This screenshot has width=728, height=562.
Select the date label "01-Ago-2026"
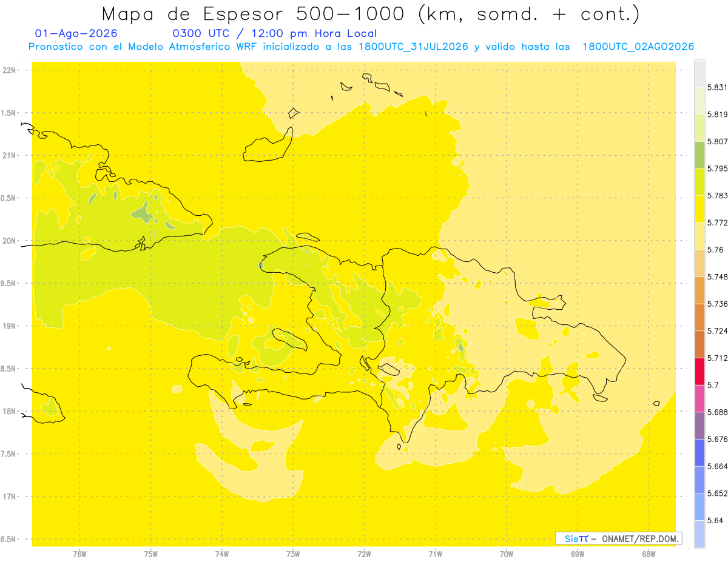(x=76, y=34)
